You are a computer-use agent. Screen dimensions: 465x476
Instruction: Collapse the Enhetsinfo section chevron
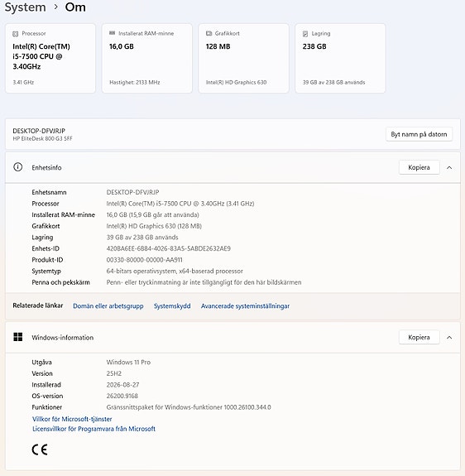click(x=449, y=167)
